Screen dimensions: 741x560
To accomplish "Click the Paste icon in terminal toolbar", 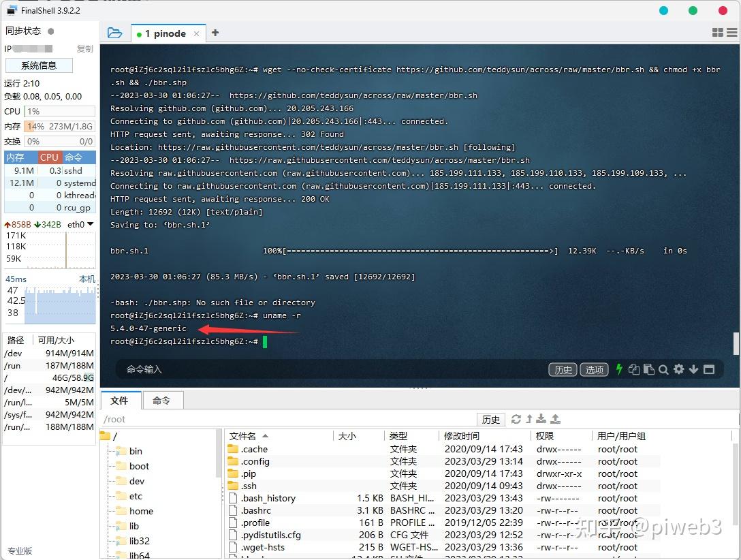I will click(x=648, y=369).
